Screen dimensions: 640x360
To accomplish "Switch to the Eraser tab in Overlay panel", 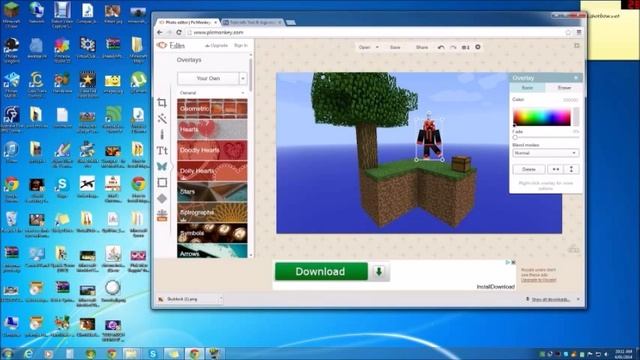I will tap(564, 88).
